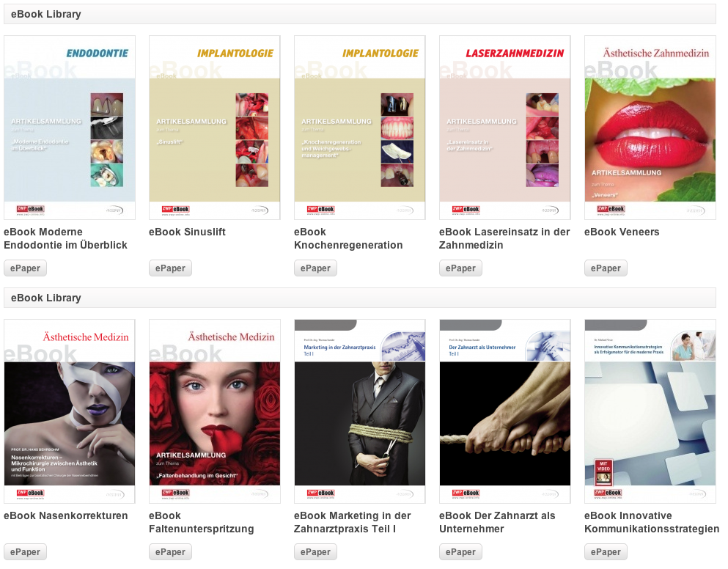Open the Knochenregeneration eBook cover
Screen dimensions: 728x569
click(x=360, y=128)
